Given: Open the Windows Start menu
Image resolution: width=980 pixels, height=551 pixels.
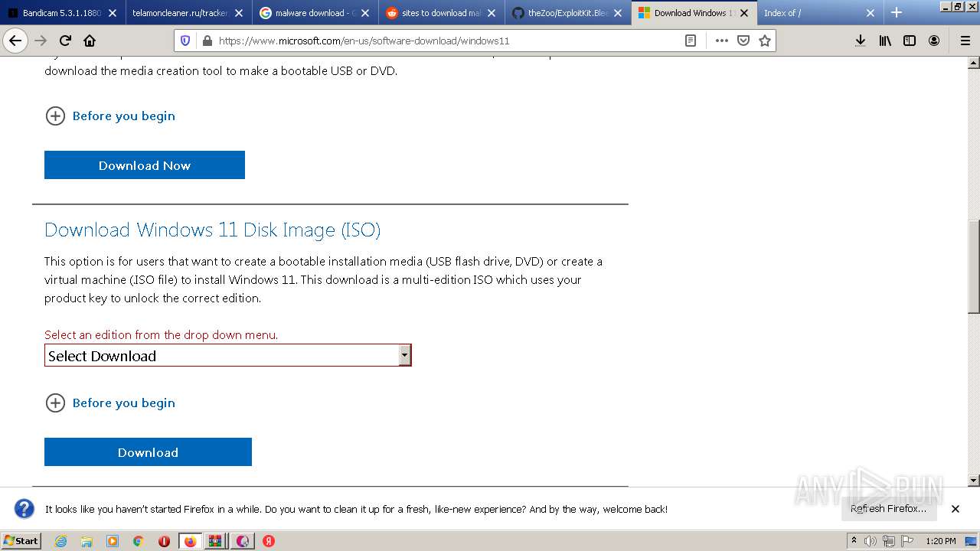Looking at the screenshot, I should [x=21, y=540].
